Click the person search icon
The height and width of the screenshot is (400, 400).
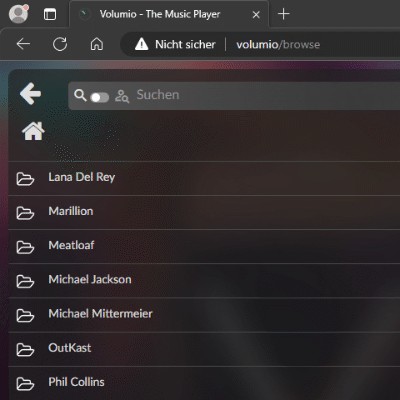pos(122,96)
